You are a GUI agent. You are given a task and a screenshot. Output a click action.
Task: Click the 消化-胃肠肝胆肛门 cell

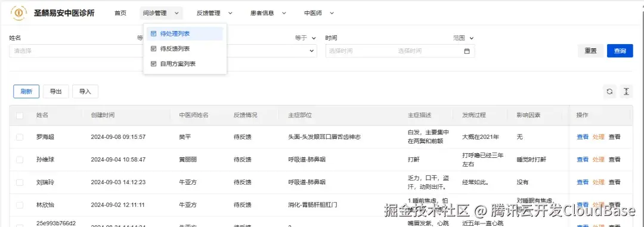(x=312, y=205)
